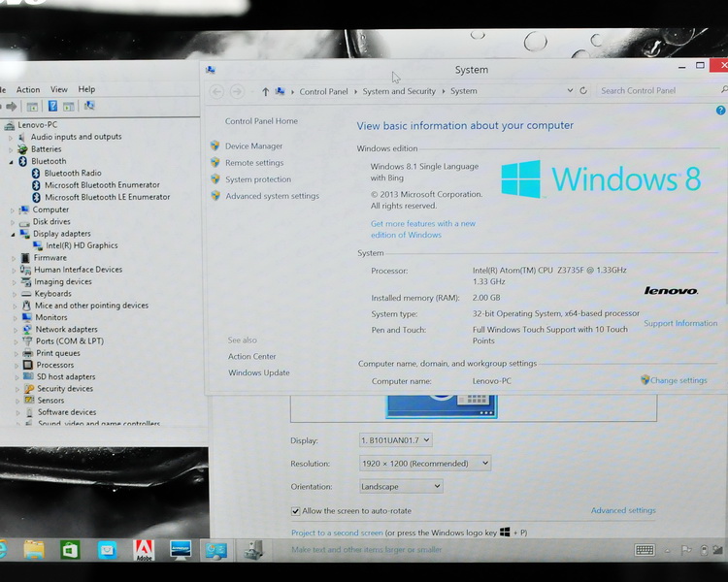This screenshot has height=582, width=728.
Task: Expand the Audio inputs and outputs node
Action: (11, 138)
